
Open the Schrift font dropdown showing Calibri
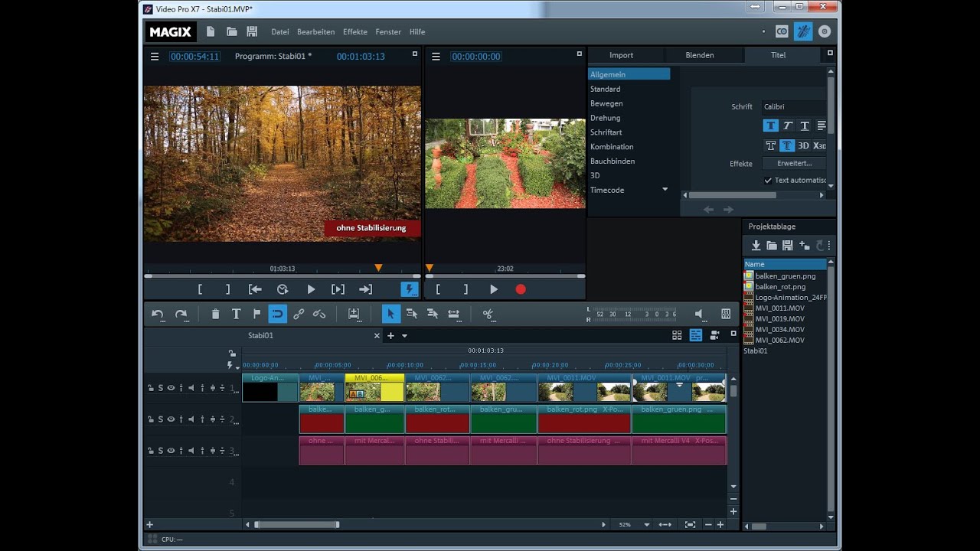click(x=793, y=106)
